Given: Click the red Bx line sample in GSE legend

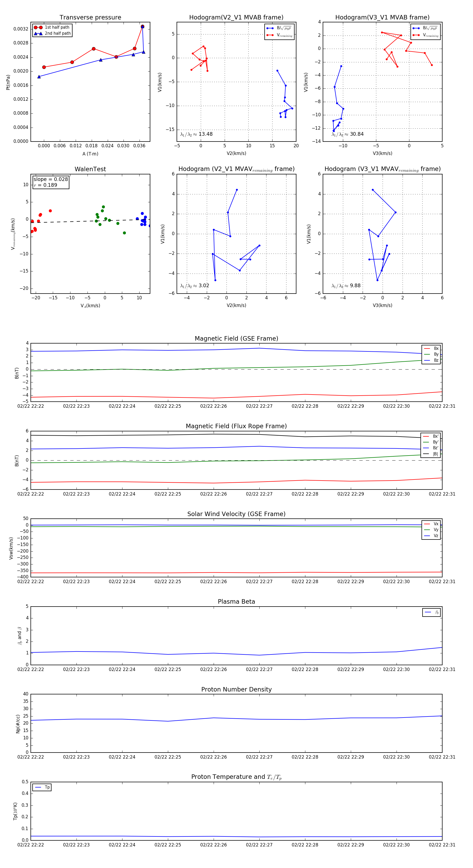Looking at the screenshot, I should (427, 349).
